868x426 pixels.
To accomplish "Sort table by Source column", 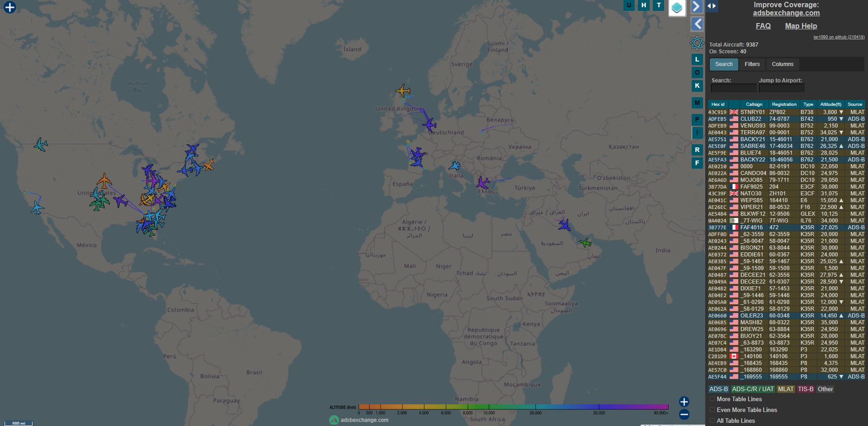I will [855, 104].
